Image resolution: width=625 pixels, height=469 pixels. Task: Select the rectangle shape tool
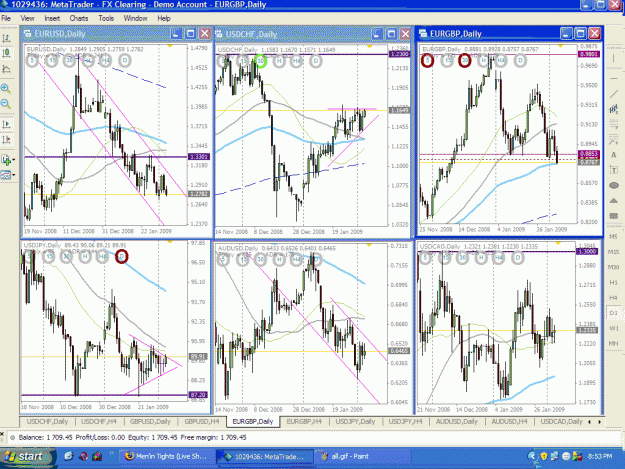[613, 216]
